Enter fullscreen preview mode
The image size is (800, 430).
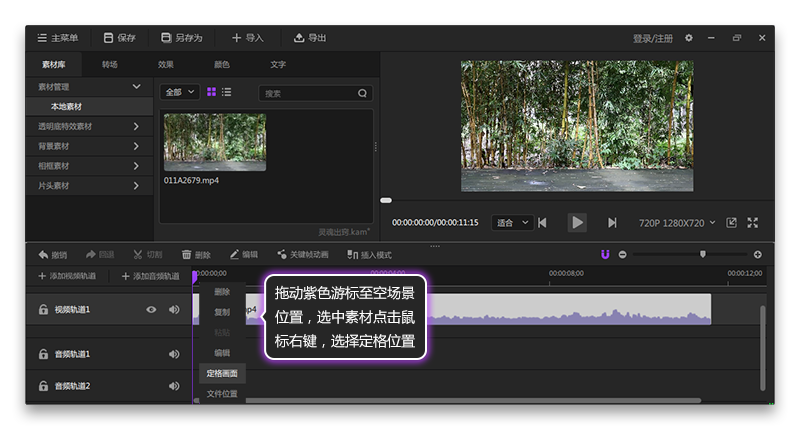(753, 222)
